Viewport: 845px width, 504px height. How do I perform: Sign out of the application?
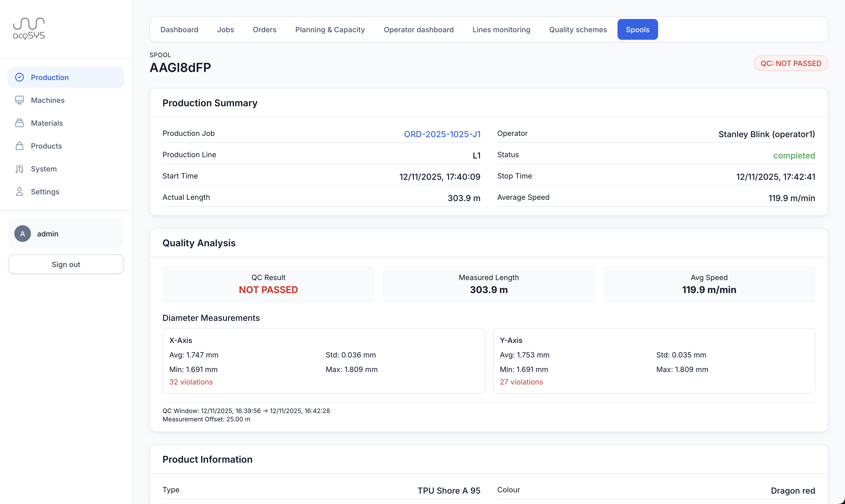pyautogui.click(x=66, y=264)
